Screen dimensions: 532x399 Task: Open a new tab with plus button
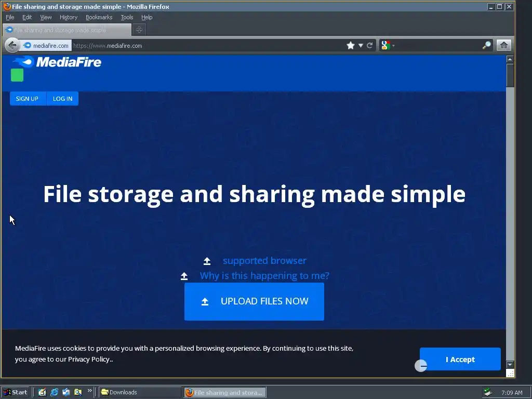coord(139,30)
